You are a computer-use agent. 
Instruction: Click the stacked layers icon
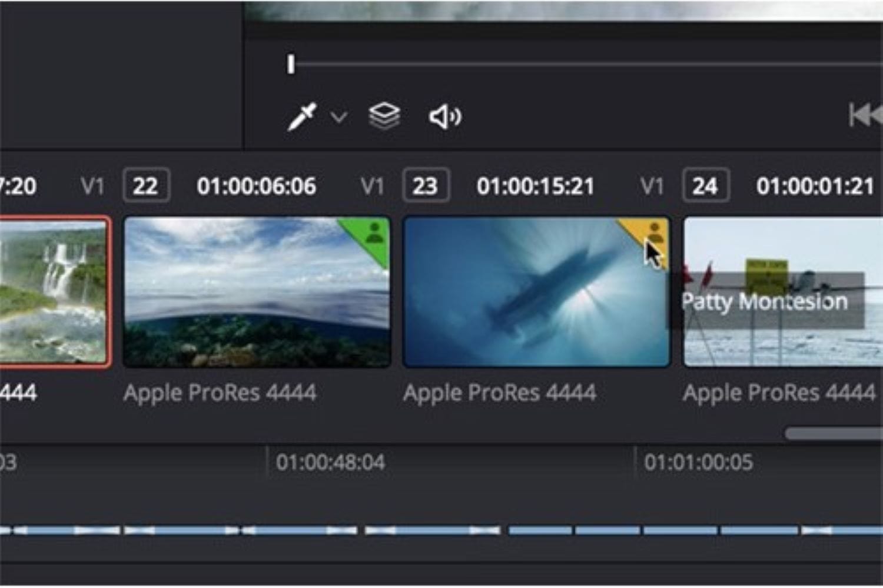(384, 116)
